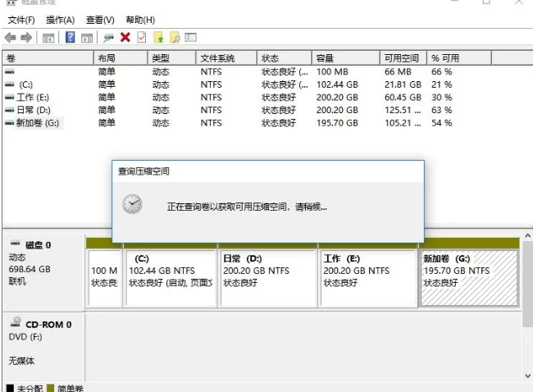
Task: Sort by the % 可用 column header
Action: tap(459, 58)
